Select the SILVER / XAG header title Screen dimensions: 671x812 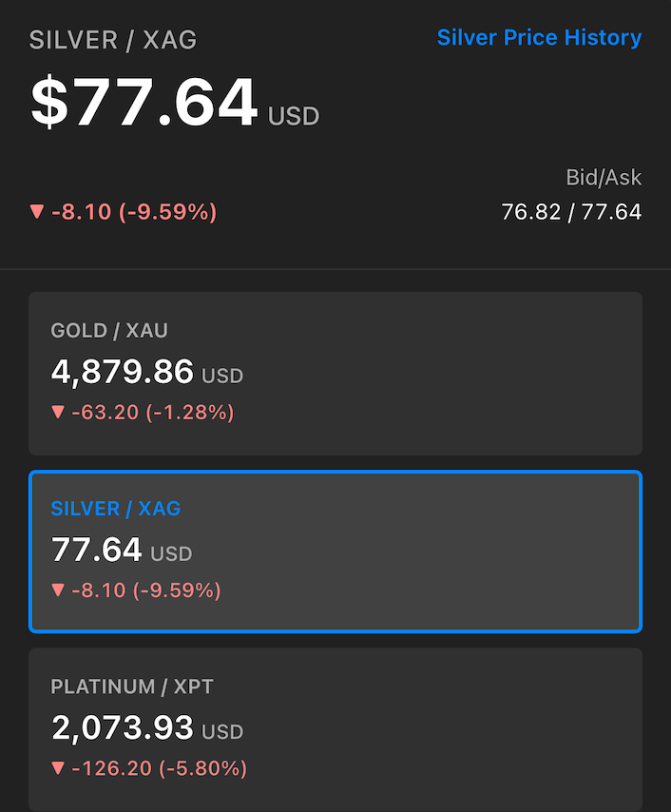[115, 40]
